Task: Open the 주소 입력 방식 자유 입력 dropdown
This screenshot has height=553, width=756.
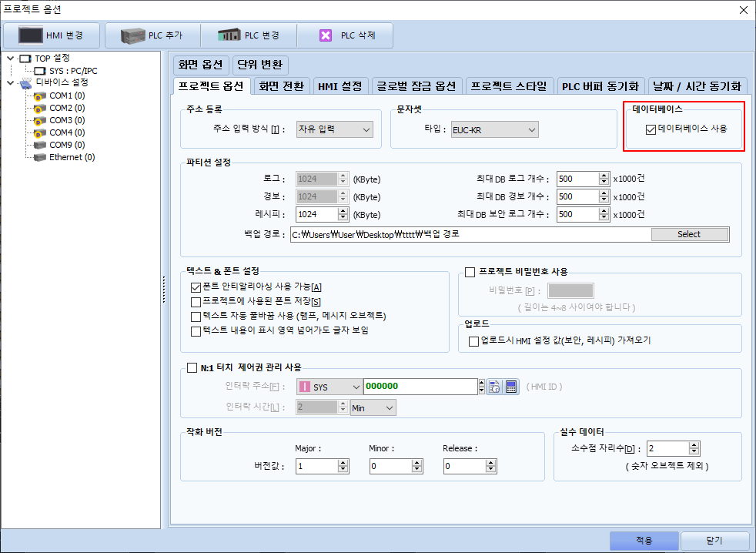Action: [x=335, y=129]
